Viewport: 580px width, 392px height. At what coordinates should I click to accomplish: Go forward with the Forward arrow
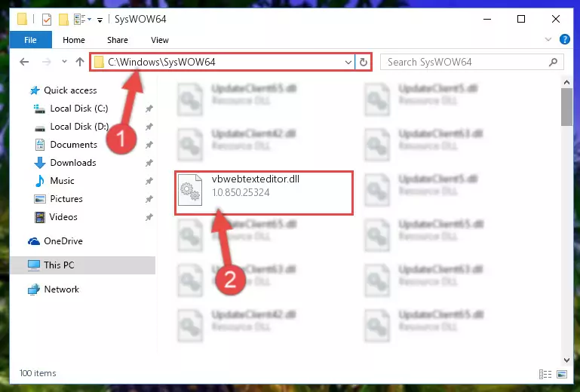click(x=46, y=62)
